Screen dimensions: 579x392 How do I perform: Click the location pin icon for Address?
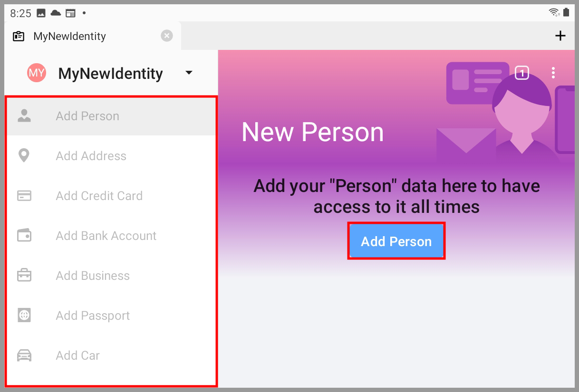[24, 156]
